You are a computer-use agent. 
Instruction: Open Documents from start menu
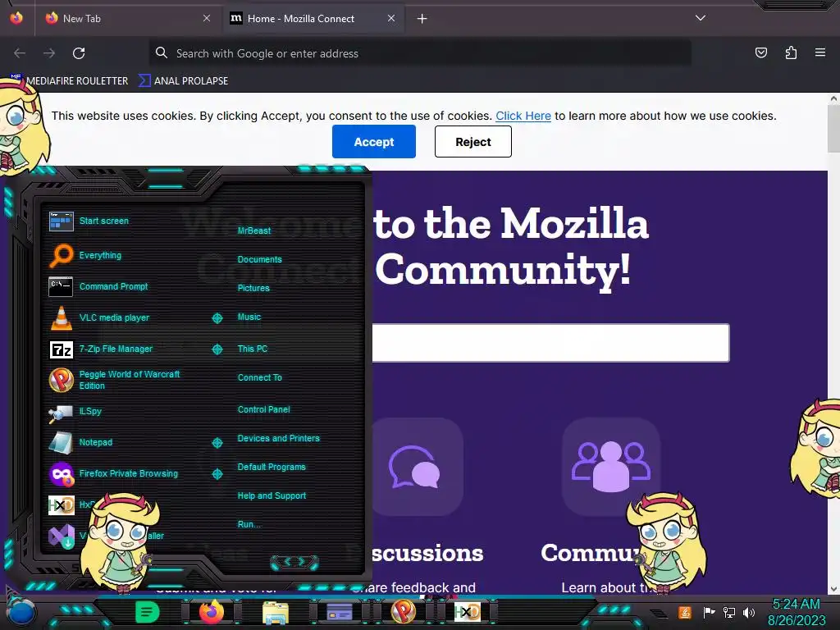[260, 259]
